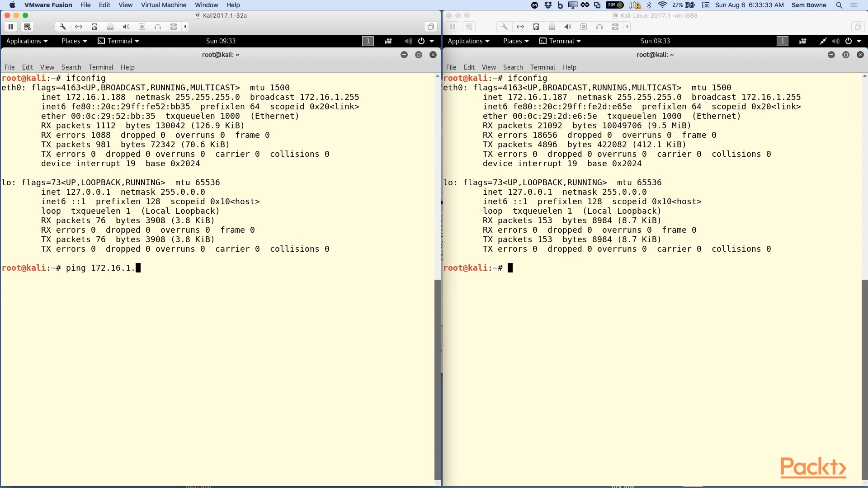Open Terminal app menu in right Kali panel
The image size is (868, 488).
pyautogui.click(x=560, y=41)
